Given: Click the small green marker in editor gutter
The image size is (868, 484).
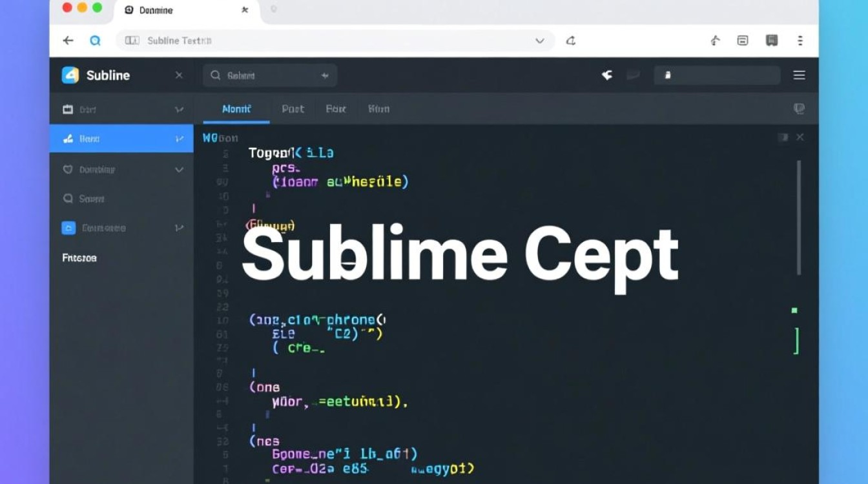Looking at the screenshot, I should coord(794,310).
